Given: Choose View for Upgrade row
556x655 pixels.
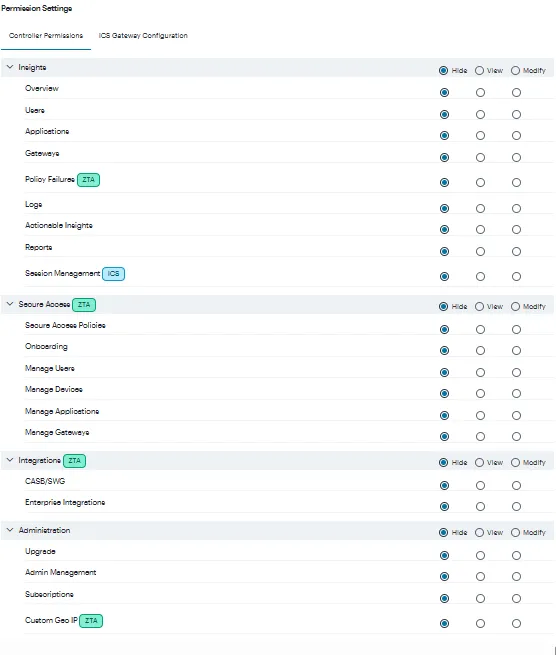Looking at the screenshot, I should 480,556.
